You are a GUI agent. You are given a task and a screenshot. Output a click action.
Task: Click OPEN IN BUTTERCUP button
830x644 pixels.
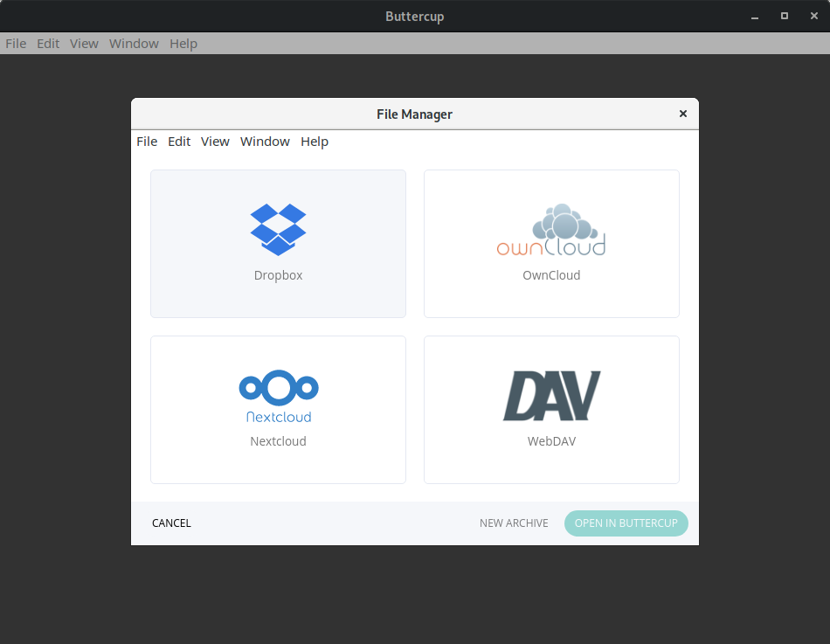tap(626, 523)
